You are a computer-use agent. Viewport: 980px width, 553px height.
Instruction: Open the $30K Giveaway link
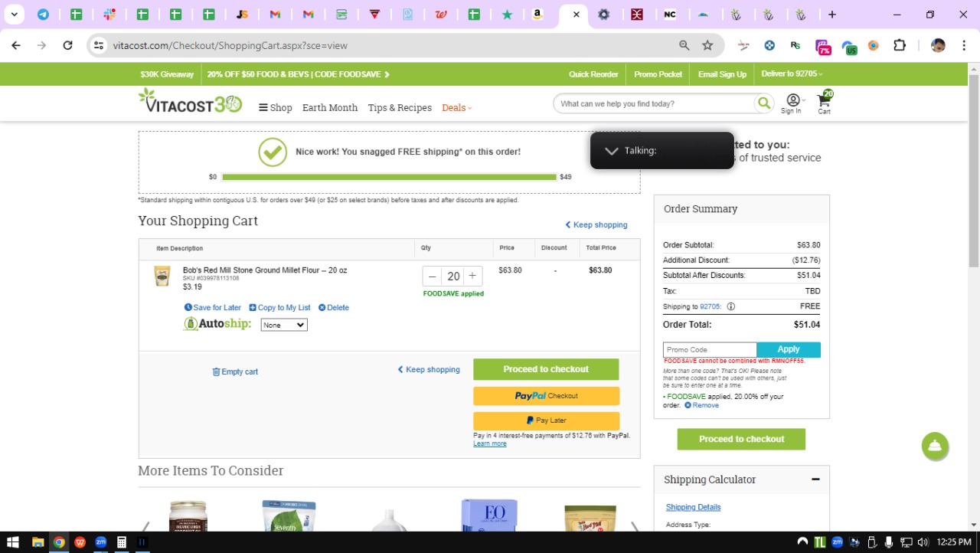(x=167, y=74)
